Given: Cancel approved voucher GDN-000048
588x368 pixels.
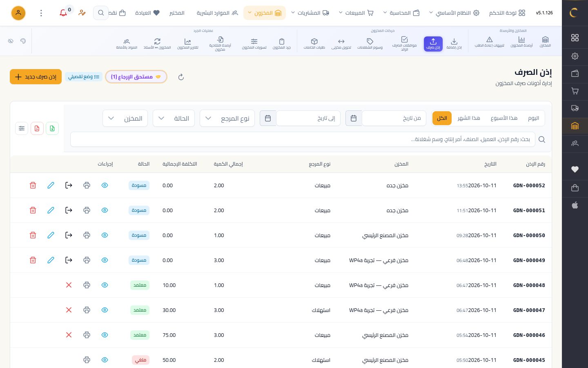Looking at the screenshot, I should click(69, 285).
